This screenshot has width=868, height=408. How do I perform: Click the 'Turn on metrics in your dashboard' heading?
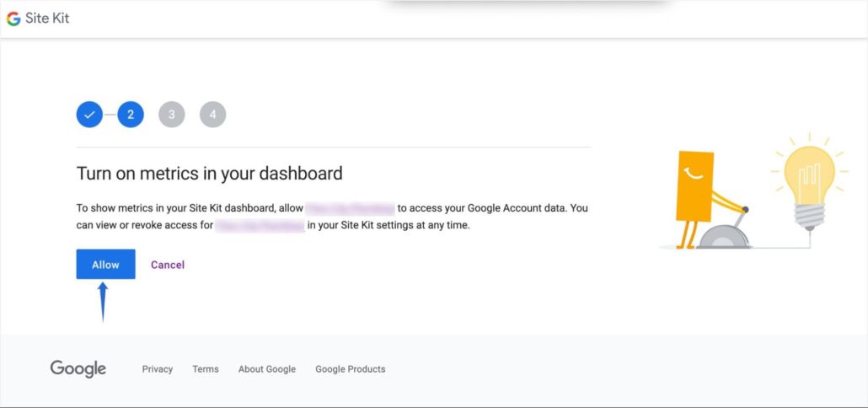coord(209,174)
